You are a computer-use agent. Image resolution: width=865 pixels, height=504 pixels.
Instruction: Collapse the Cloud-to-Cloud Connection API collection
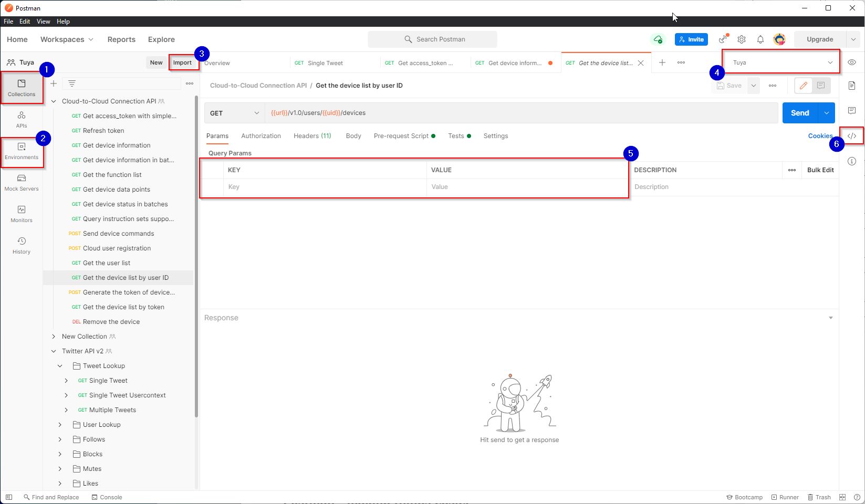click(54, 101)
